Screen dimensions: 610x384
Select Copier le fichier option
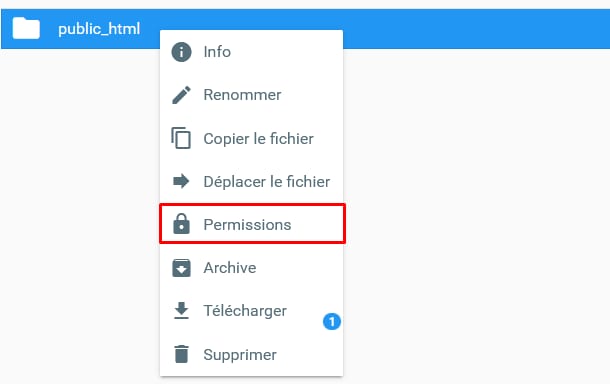[251, 138]
